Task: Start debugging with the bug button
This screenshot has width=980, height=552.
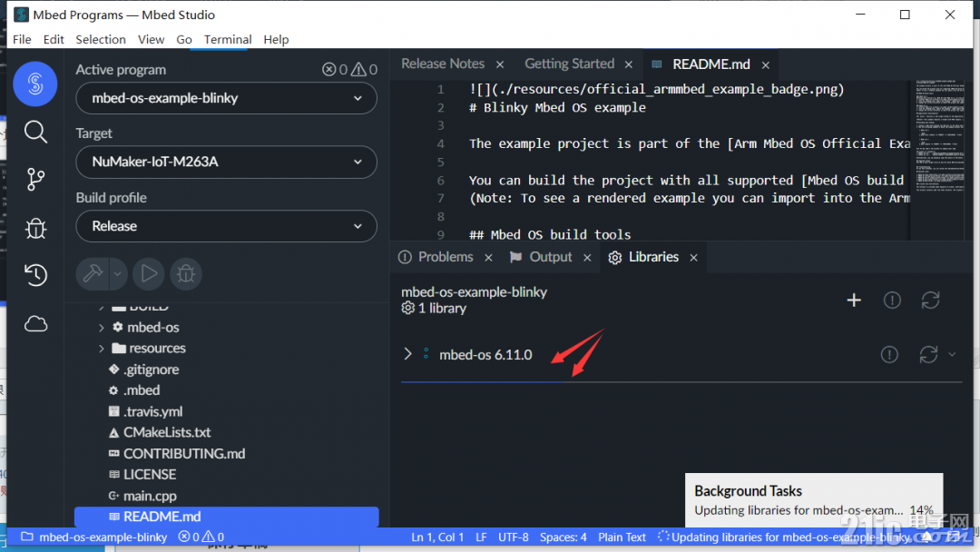Action: coord(186,274)
